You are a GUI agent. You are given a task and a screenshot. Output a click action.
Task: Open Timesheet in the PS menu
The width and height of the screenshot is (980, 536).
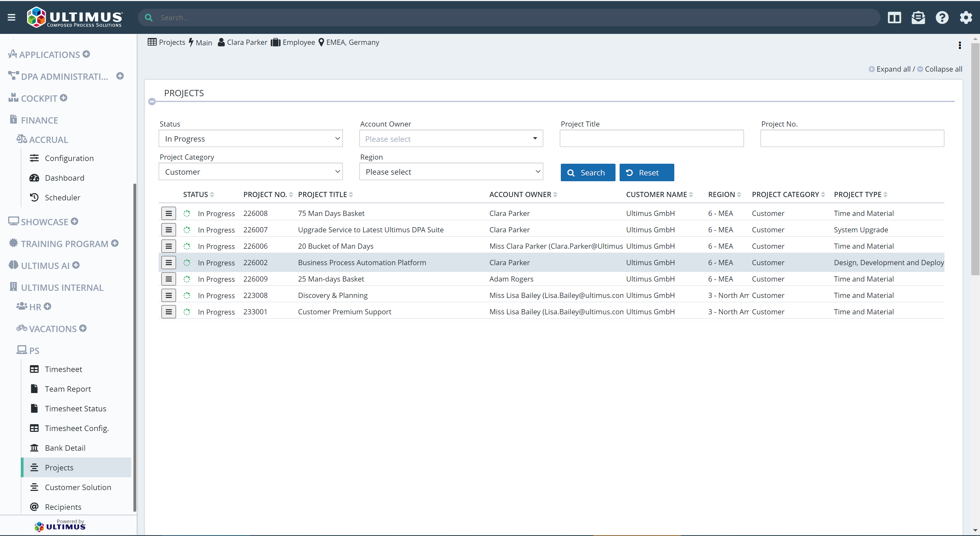click(x=63, y=369)
